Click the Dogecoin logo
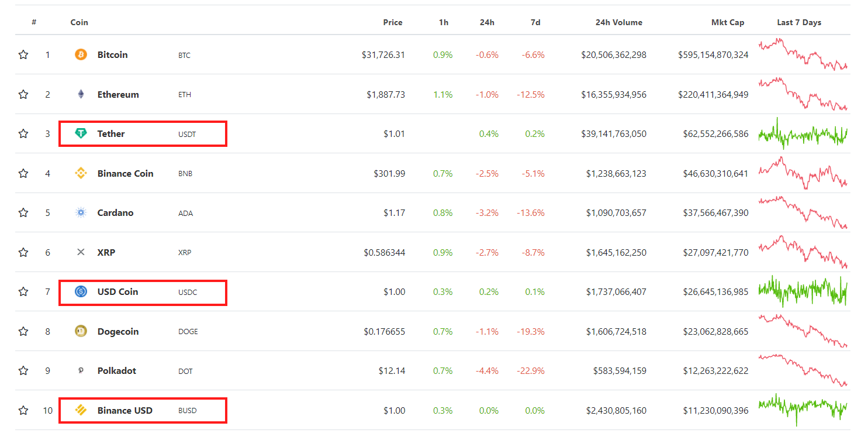Screen dimensions: 868x433 81,331
